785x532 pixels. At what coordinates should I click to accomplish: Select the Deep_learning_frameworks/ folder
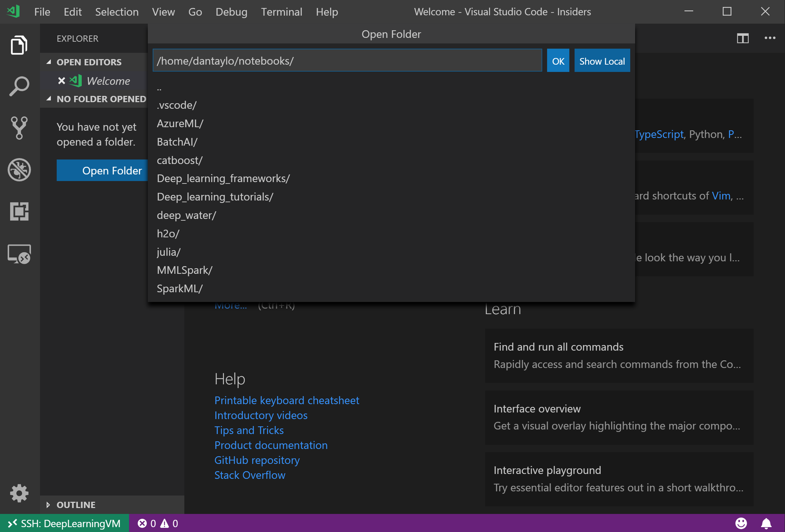(x=222, y=178)
